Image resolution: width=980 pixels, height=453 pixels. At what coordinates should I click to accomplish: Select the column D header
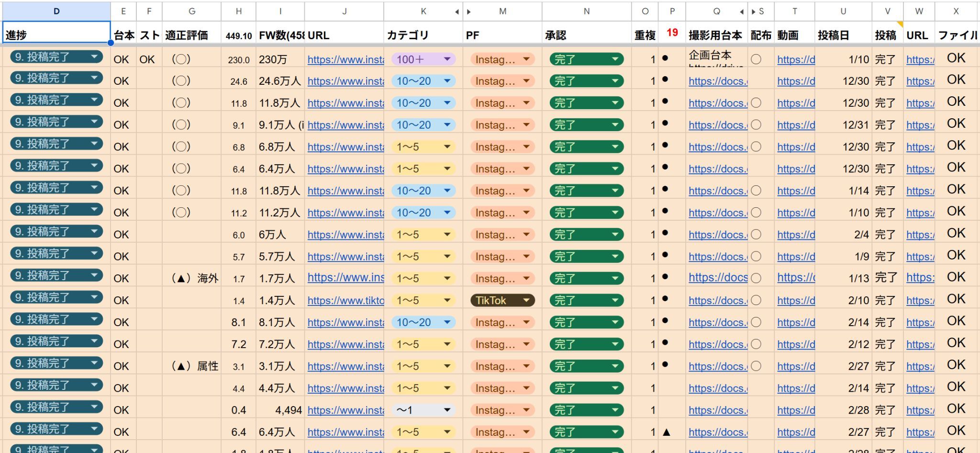(x=56, y=11)
